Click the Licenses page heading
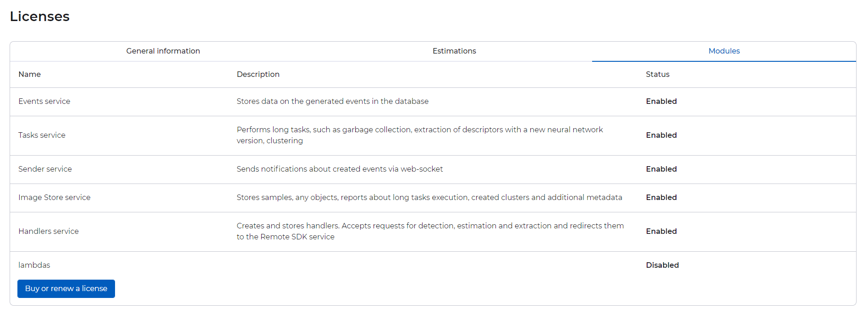 click(40, 16)
